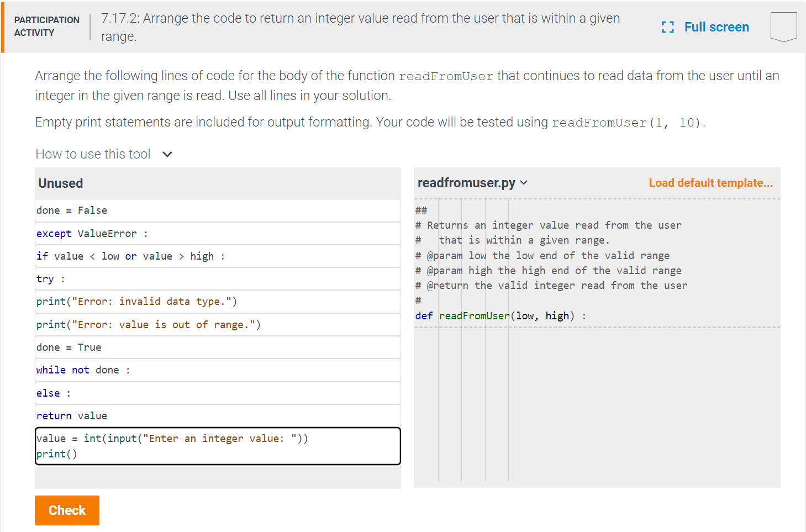Click the bookmark flag icon top right
This screenshot has width=806, height=532.
(783, 25)
